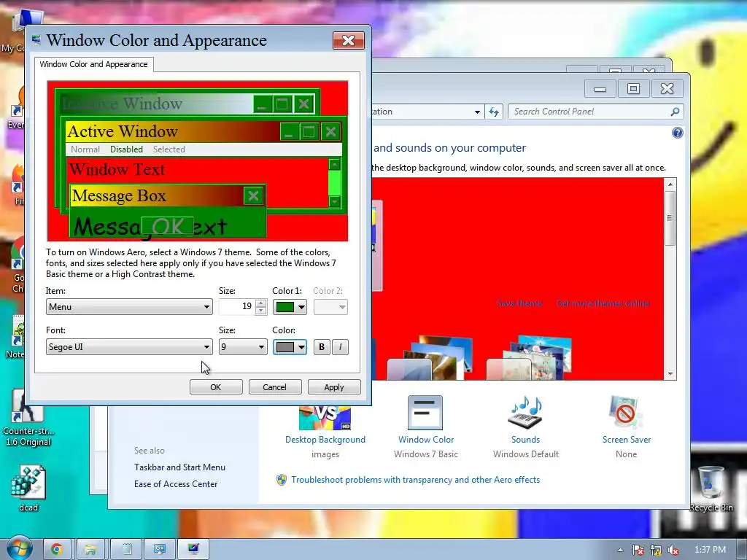Click the preview OK button in message box

168,226
